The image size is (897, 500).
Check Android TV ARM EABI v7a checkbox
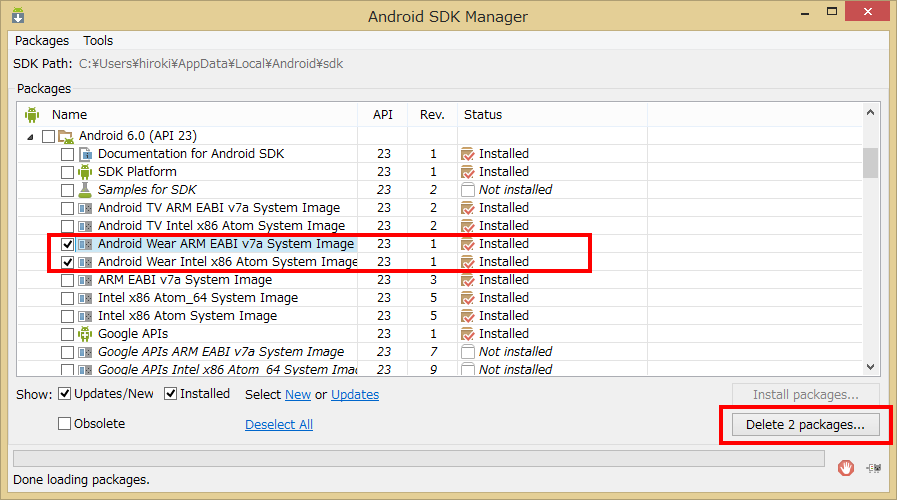point(68,208)
